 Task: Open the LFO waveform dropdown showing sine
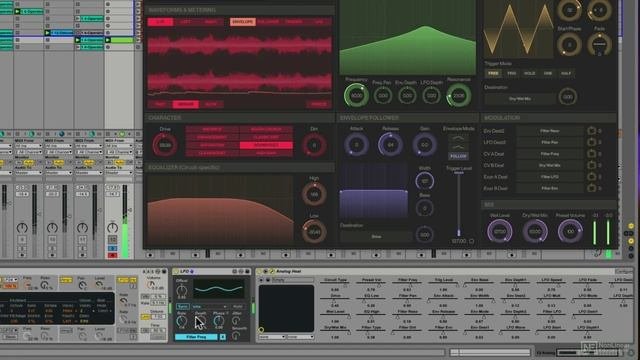209,307
